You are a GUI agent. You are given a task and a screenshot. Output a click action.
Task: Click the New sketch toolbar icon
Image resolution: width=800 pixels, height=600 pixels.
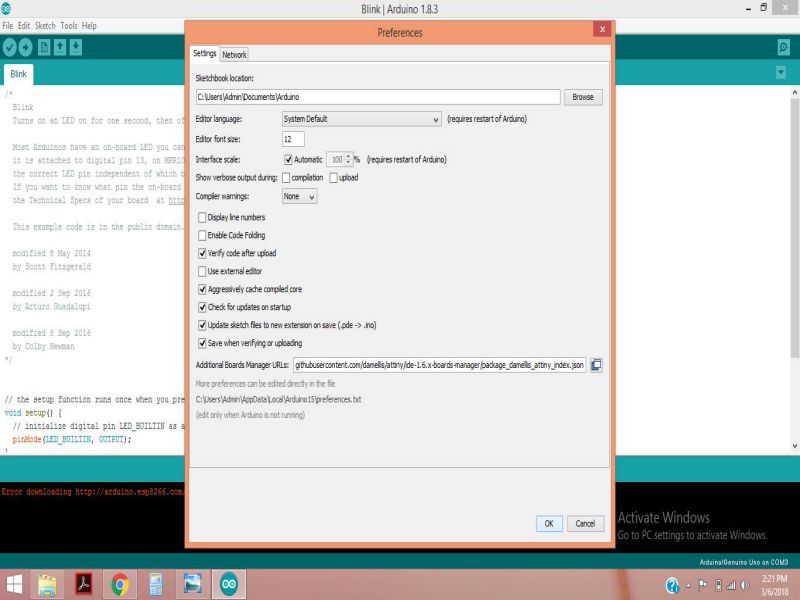tap(44, 47)
